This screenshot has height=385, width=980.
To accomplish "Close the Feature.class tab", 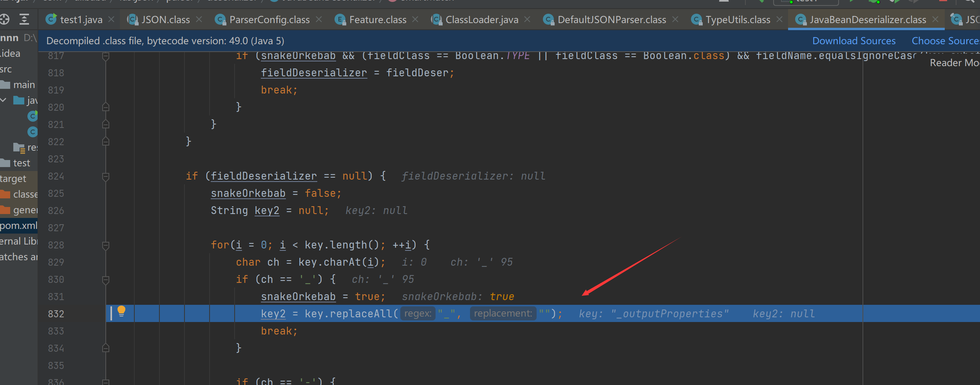I will tap(415, 19).
